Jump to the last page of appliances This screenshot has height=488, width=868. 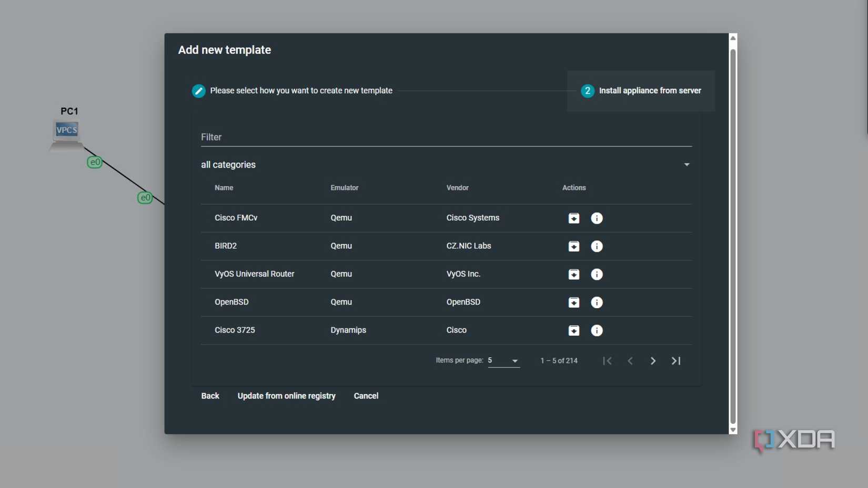pyautogui.click(x=676, y=361)
